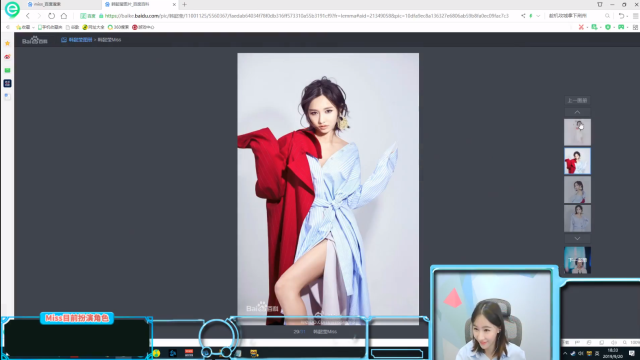Image resolution: width=640 pixels, height=360 pixels.
Task: Open a new tab with plus button
Action: pyautogui.click(x=184, y=4)
